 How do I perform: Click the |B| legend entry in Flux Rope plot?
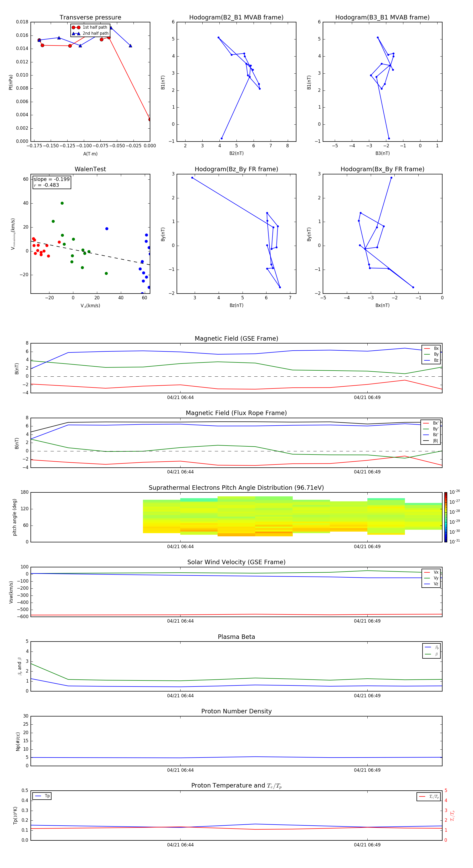point(431,441)
